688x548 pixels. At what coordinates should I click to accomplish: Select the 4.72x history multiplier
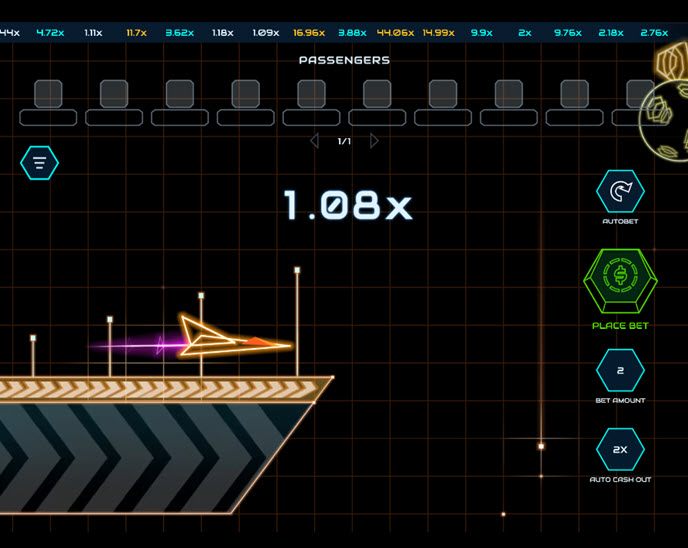(x=50, y=33)
